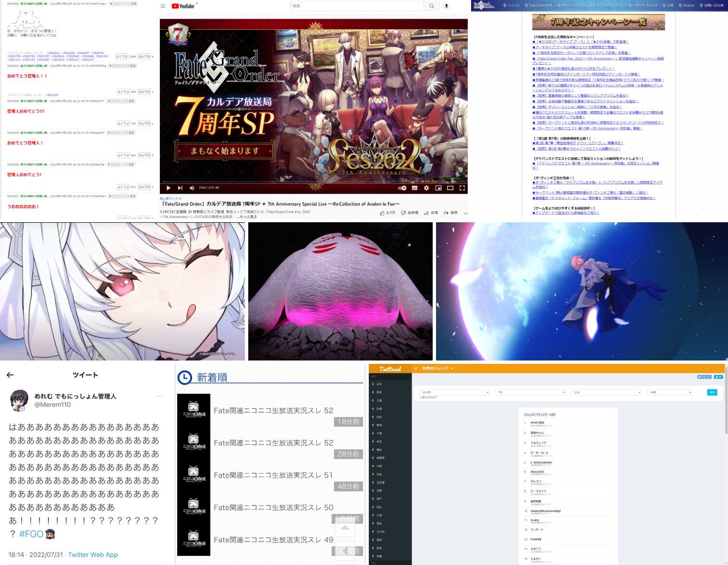Open the Twitter item in FGO site navigation
This screenshot has height=565, width=728.
click(687, 5)
